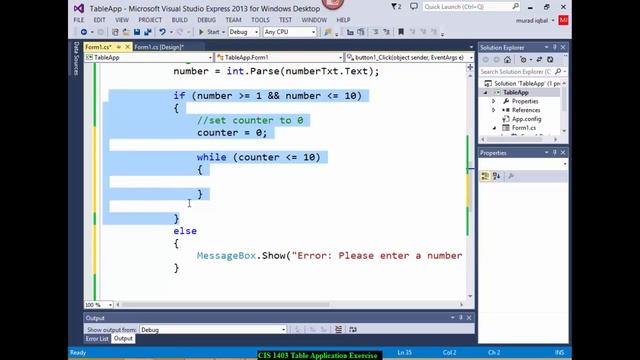Expand the Properties node in Solution Explorer
Viewport: 640px width, 360px height.
coord(493,101)
